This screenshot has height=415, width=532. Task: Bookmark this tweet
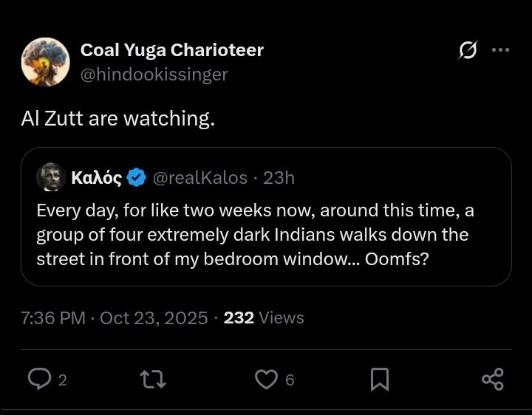pos(379,380)
